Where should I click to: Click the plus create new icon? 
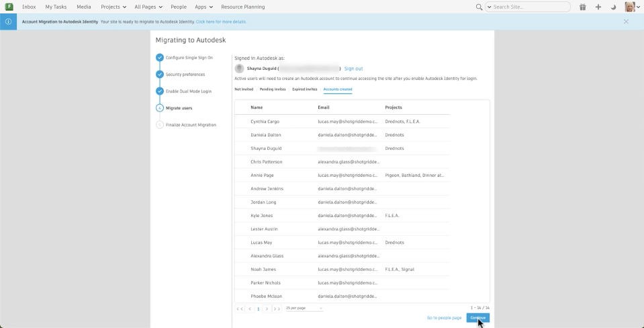pos(598,7)
